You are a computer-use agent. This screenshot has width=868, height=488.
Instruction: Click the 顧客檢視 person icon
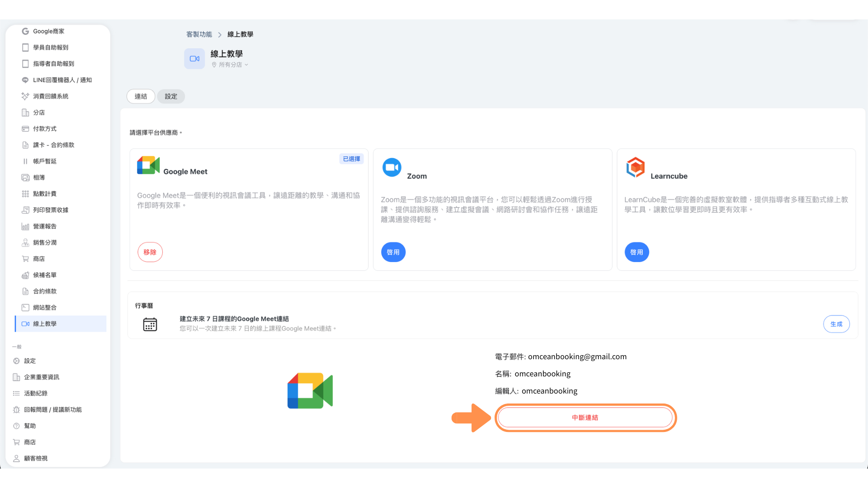point(16,459)
